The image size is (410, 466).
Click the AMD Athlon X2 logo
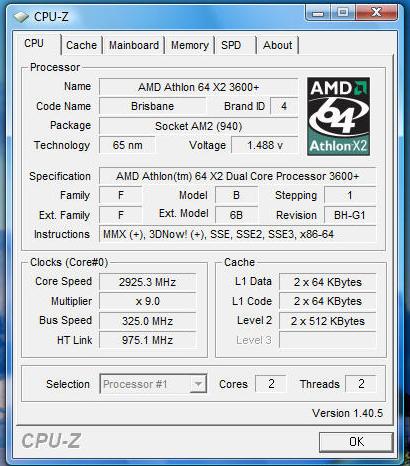[338, 116]
